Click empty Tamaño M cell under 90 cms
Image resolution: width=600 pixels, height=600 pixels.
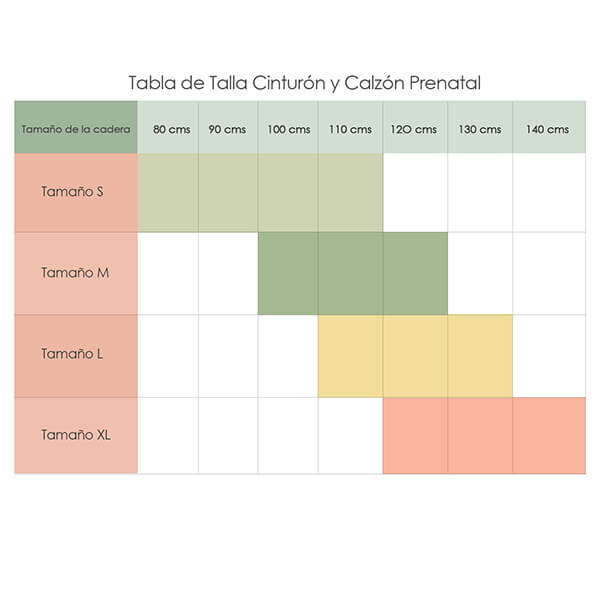point(227,273)
